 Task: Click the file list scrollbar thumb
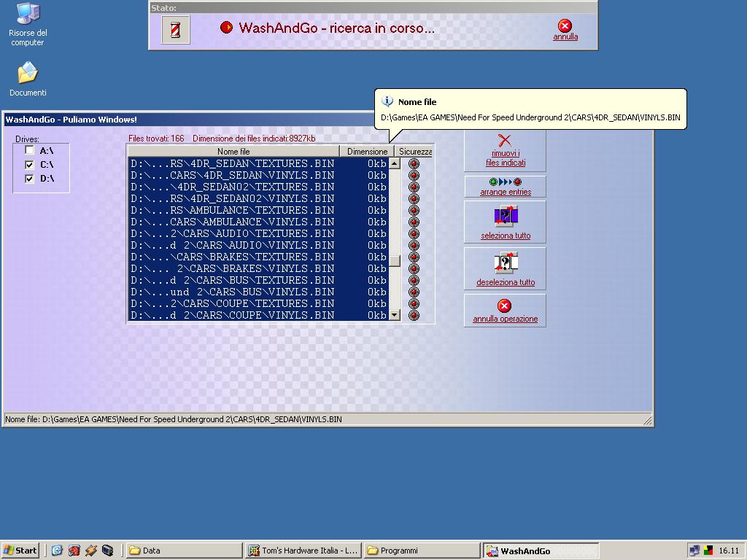point(395,261)
